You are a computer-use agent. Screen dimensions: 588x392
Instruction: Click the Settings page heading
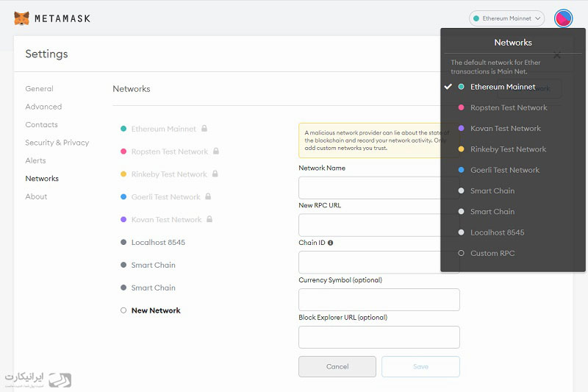[46, 54]
